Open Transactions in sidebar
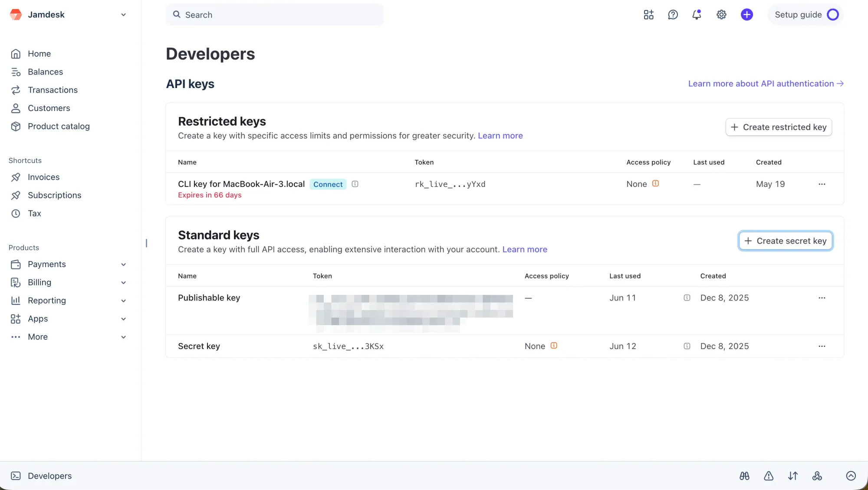The image size is (868, 490). [53, 90]
